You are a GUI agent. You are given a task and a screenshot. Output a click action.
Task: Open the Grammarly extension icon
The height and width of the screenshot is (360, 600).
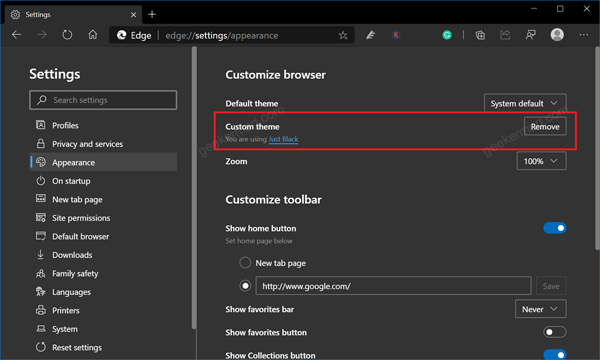coord(447,35)
